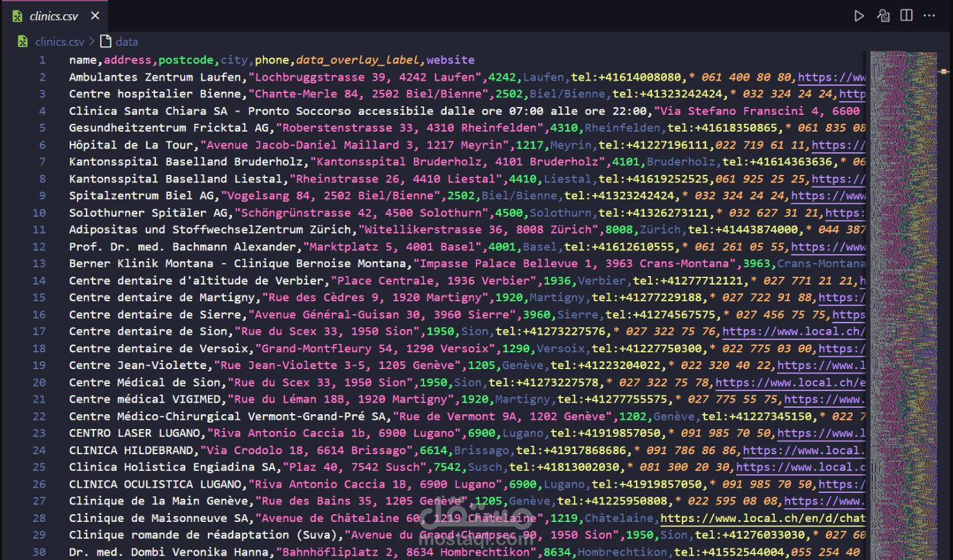The image size is (953, 560).
Task: Click the 'website' header column text
Action: pyautogui.click(x=451, y=60)
